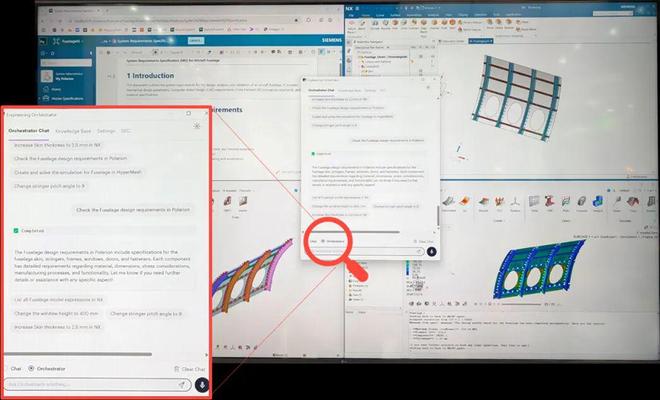Click the microphone icon in small chat window
660x400 pixels.
pyautogui.click(x=431, y=251)
